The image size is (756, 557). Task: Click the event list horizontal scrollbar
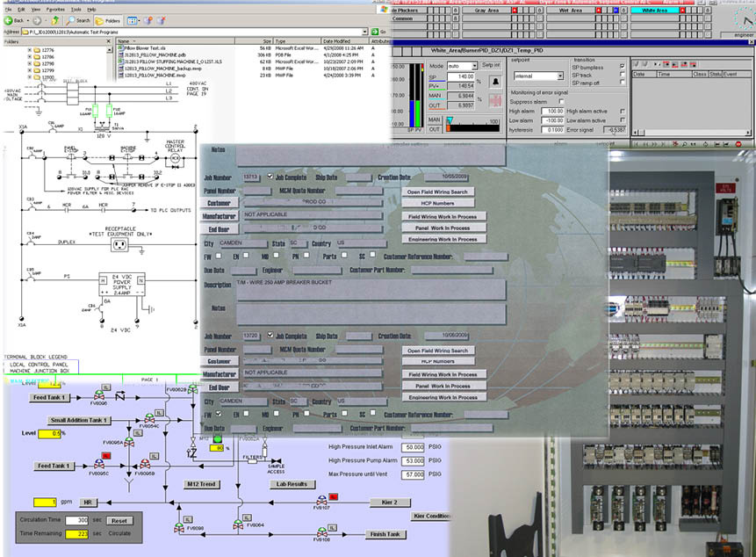click(691, 132)
